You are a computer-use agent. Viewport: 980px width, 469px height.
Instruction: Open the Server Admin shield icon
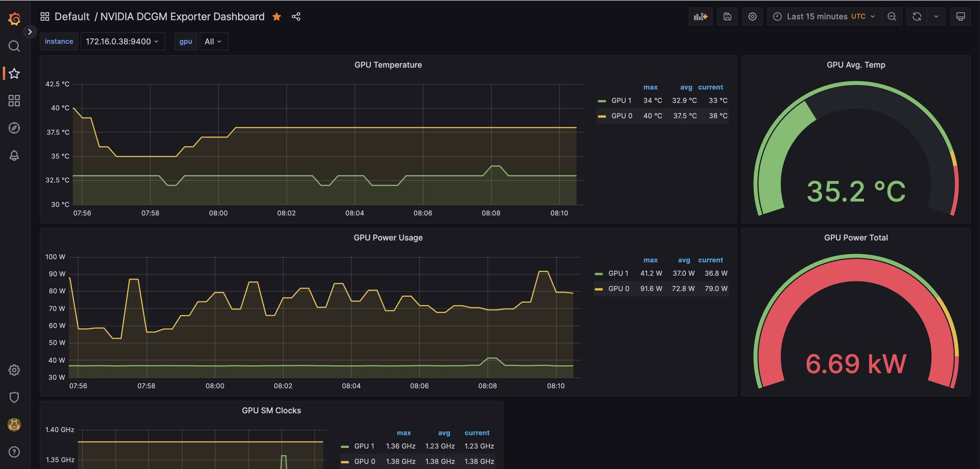(x=14, y=397)
